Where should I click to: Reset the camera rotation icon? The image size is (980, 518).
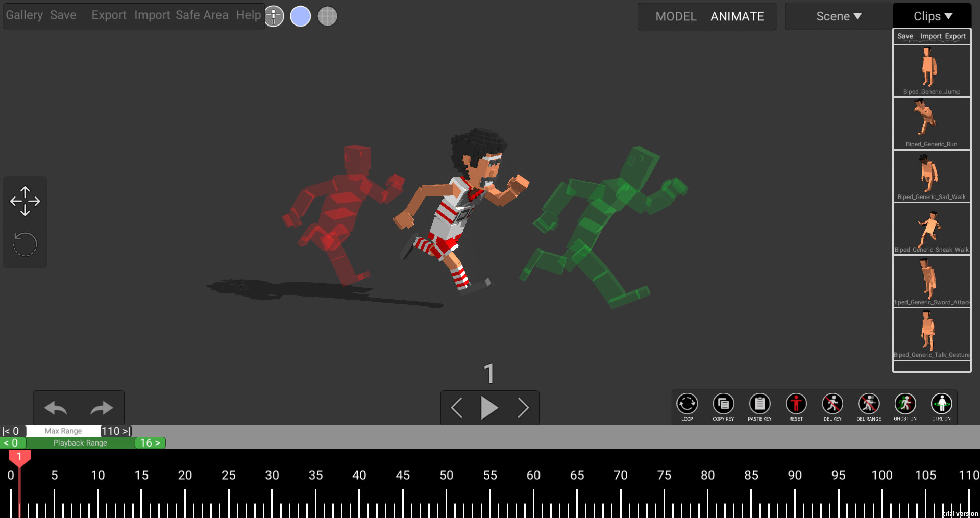click(x=24, y=244)
